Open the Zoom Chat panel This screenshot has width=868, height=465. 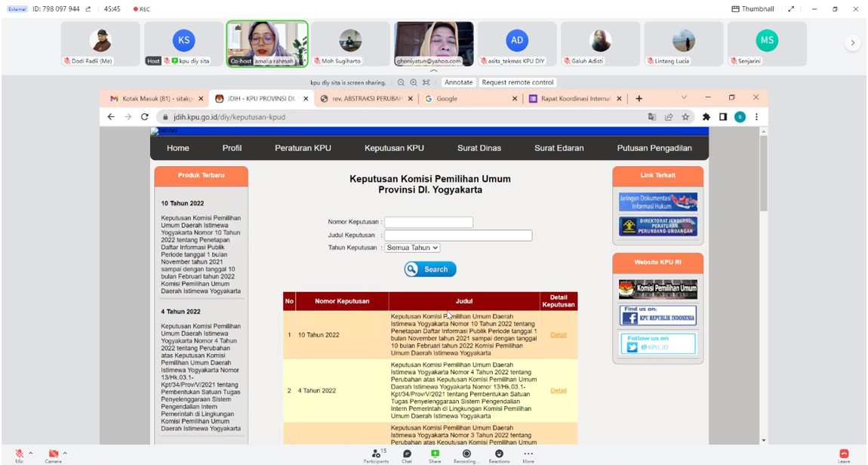(407, 454)
